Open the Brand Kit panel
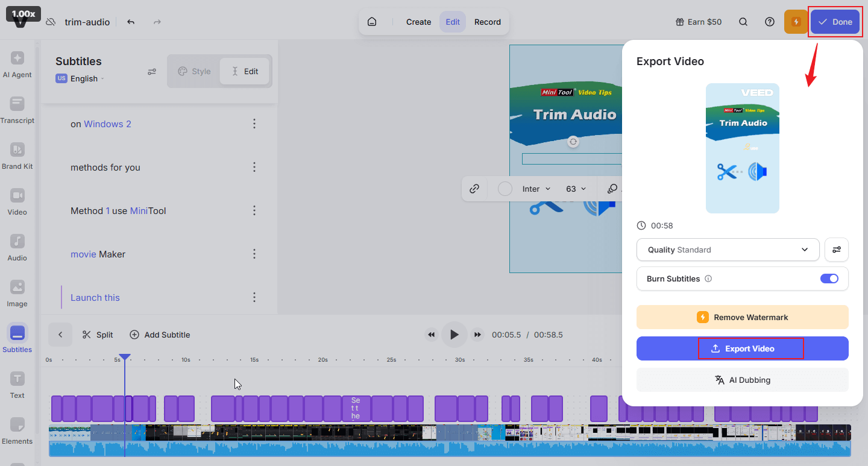The width and height of the screenshot is (868, 466). pos(17,156)
